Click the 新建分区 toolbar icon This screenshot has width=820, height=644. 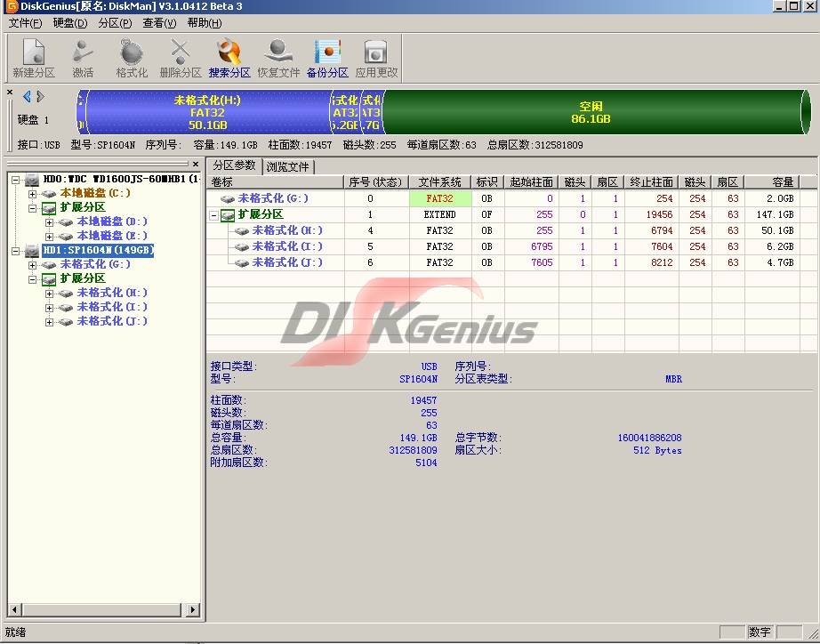pyautogui.click(x=34, y=58)
